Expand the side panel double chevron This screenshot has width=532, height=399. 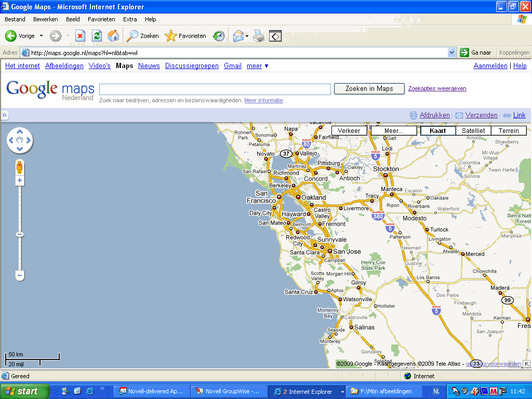coord(4,115)
